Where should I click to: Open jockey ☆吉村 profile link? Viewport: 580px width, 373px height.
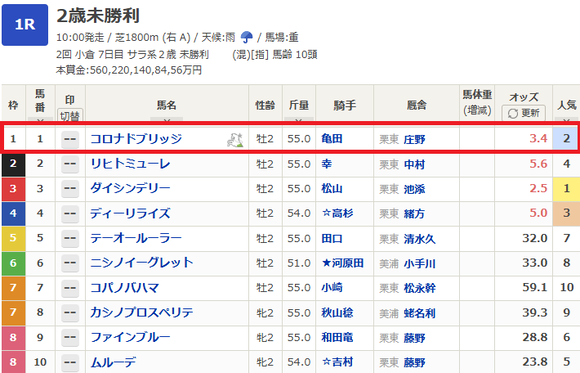pyautogui.click(x=337, y=362)
